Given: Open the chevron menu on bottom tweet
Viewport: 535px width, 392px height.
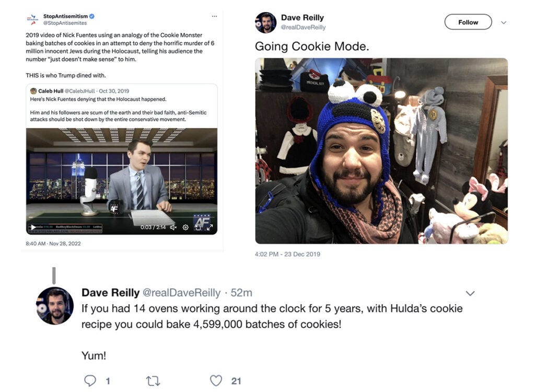Looking at the screenshot, I should pos(470,293).
